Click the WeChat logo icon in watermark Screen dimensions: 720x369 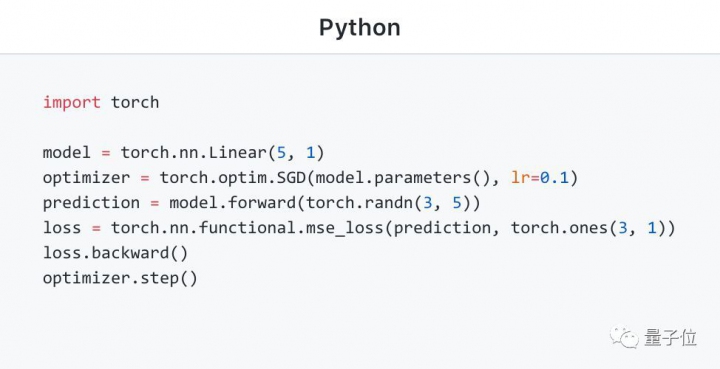click(x=625, y=337)
